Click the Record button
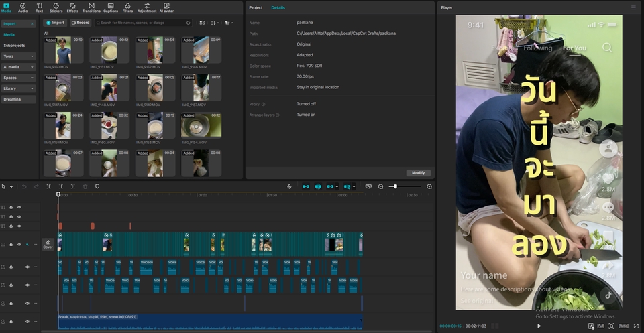 [x=80, y=23]
